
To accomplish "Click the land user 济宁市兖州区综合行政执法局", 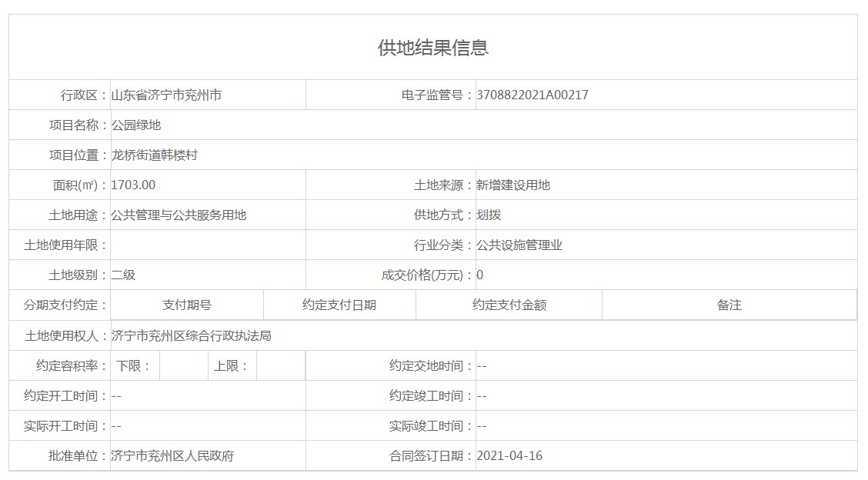I will (x=191, y=336).
